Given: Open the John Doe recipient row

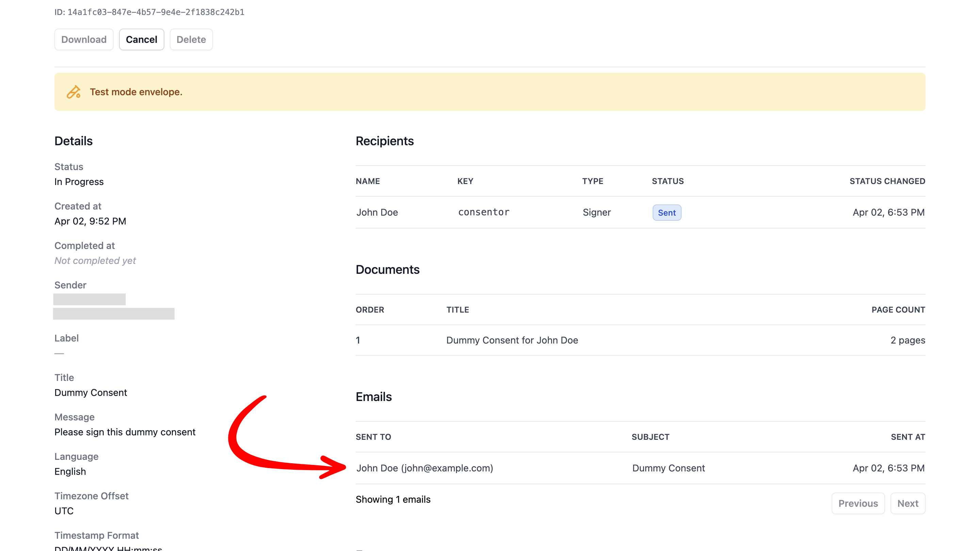Looking at the screenshot, I should pos(377,212).
